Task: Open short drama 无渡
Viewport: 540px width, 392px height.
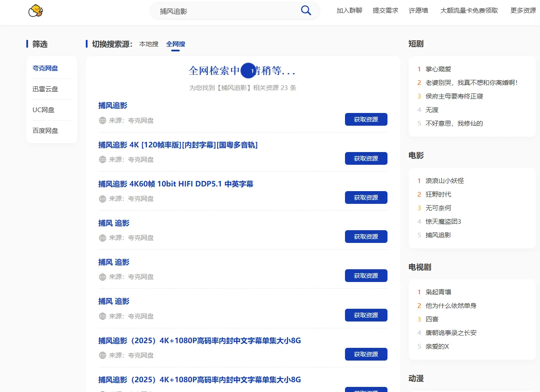Action: (432, 110)
